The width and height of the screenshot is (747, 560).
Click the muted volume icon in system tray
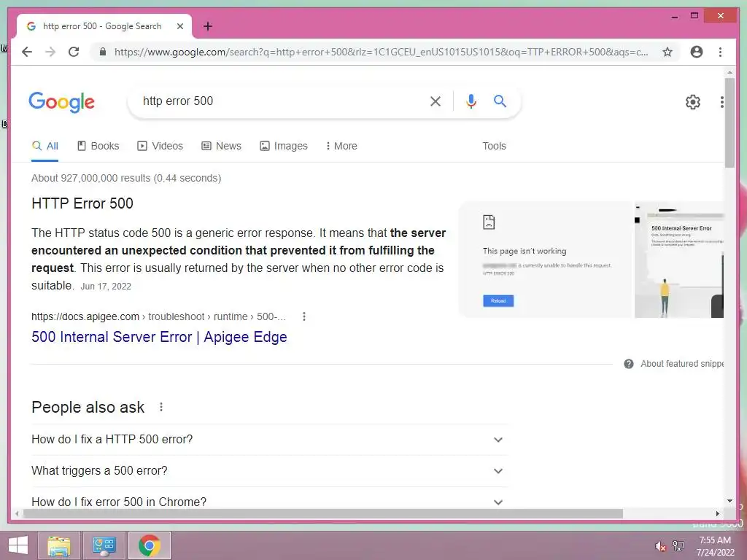click(660, 546)
